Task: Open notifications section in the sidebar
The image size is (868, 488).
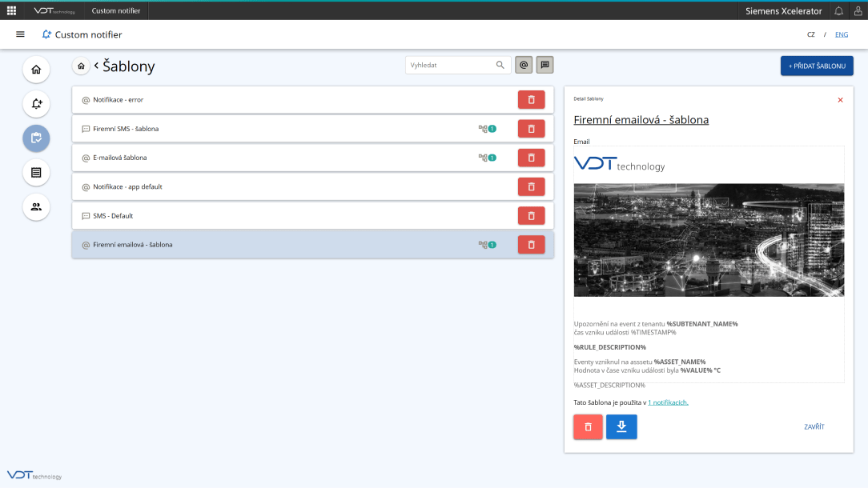Action: [36, 104]
